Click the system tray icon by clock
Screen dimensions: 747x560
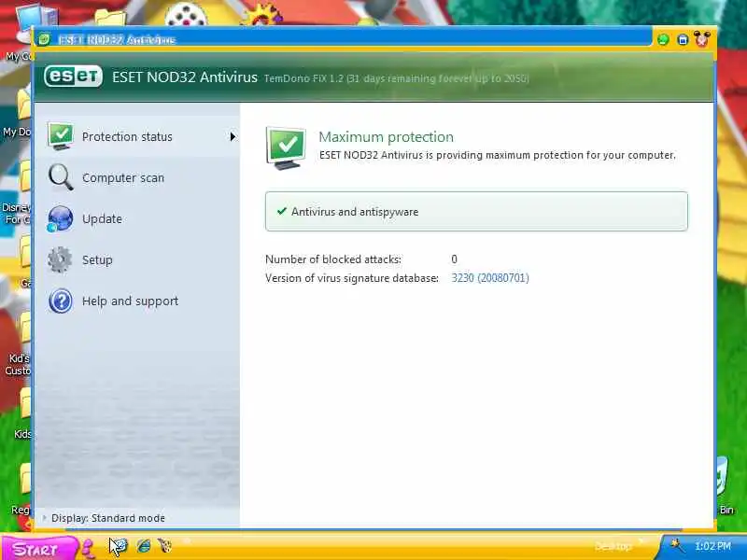pyautogui.click(x=676, y=544)
